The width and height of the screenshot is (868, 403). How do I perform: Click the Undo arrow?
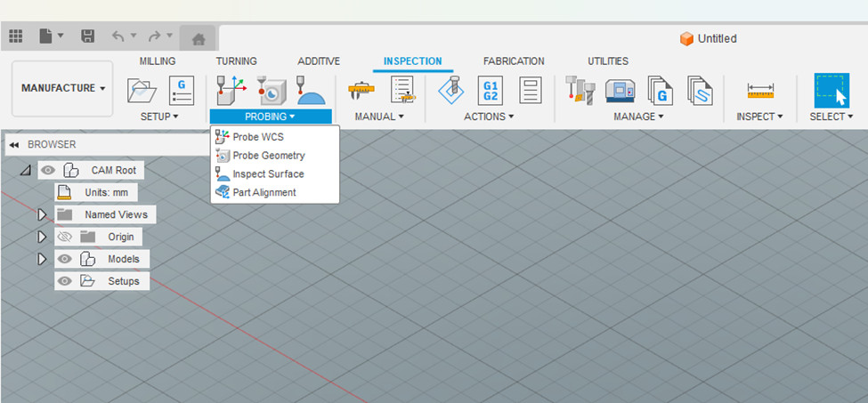click(x=118, y=36)
